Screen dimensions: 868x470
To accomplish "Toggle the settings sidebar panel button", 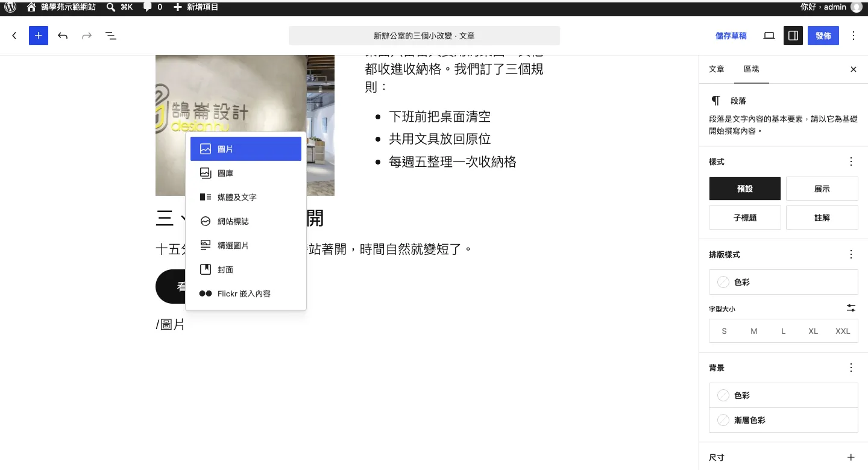I will point(793,36).
